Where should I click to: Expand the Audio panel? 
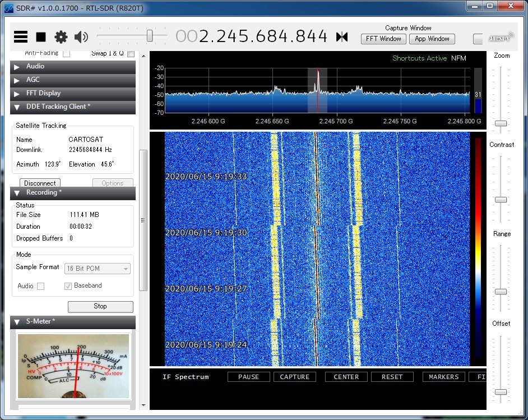(73, 66)
